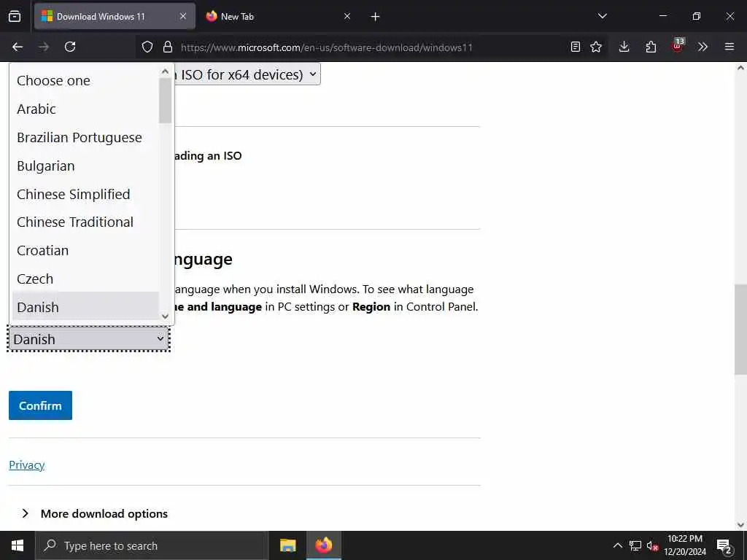Screen dimensions: 747x560
Task: Open the Downloads panel
Action: click(624, 47)
